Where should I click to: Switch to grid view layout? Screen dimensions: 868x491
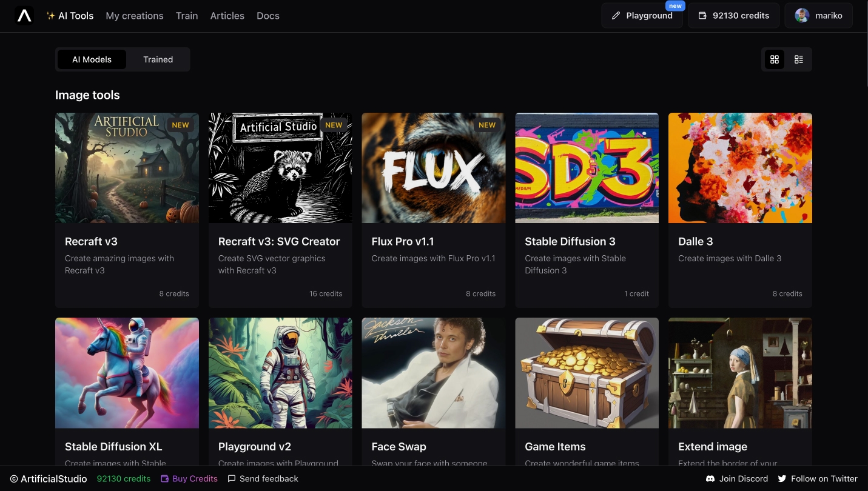(774, 59)
